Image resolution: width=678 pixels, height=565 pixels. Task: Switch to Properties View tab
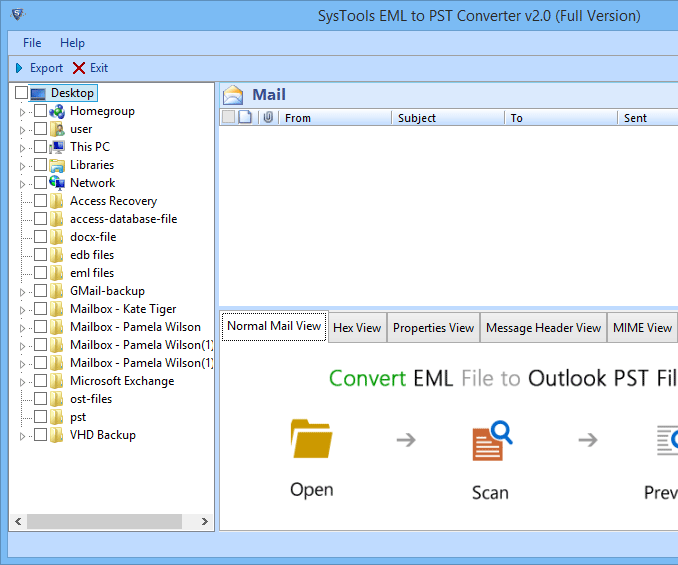(433, 328)
